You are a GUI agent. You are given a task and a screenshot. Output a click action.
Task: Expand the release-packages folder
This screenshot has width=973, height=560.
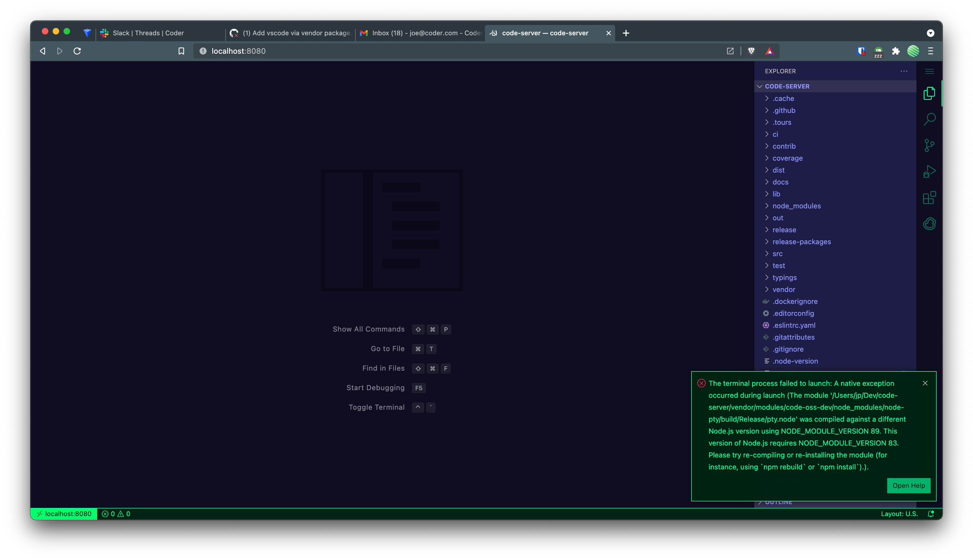click(x=835, y=241)
